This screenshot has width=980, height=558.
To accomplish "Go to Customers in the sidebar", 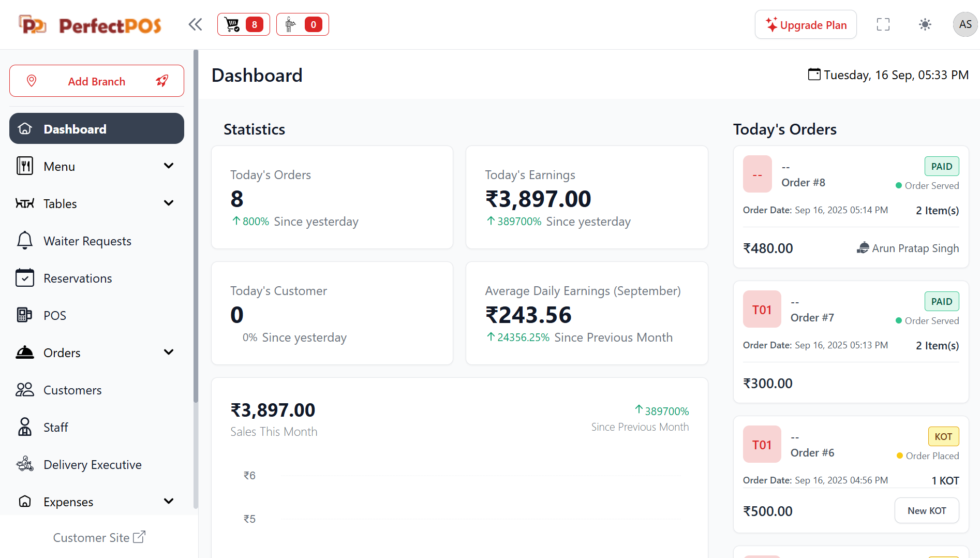I will point(72,390).
